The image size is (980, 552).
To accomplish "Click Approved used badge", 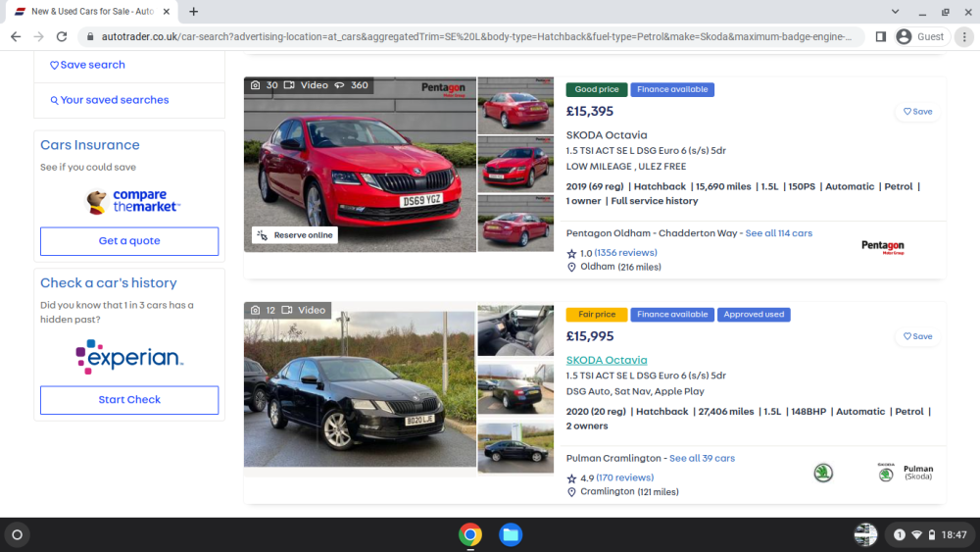I will (x=754, y=315).
